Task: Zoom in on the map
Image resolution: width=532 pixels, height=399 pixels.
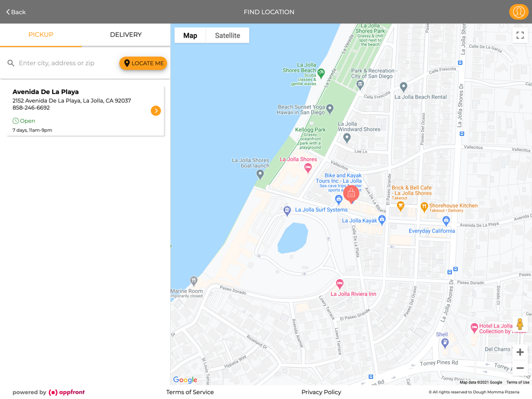Action: [520, 352]
